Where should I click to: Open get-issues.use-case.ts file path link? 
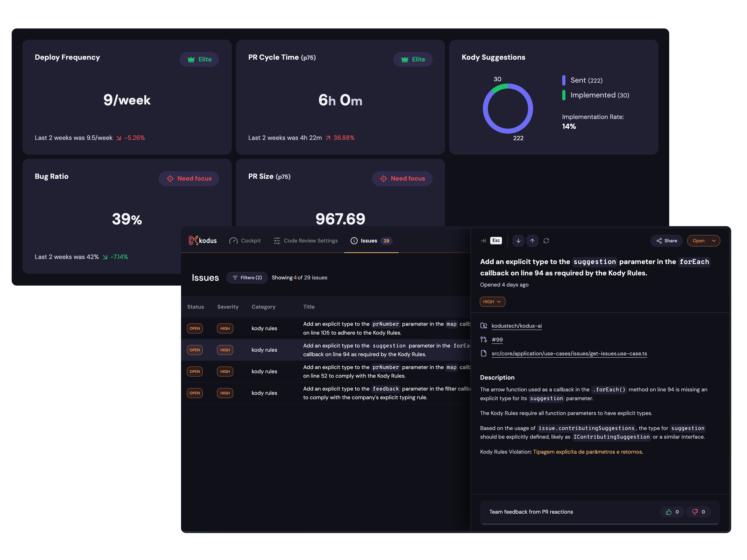click(569, 353)
